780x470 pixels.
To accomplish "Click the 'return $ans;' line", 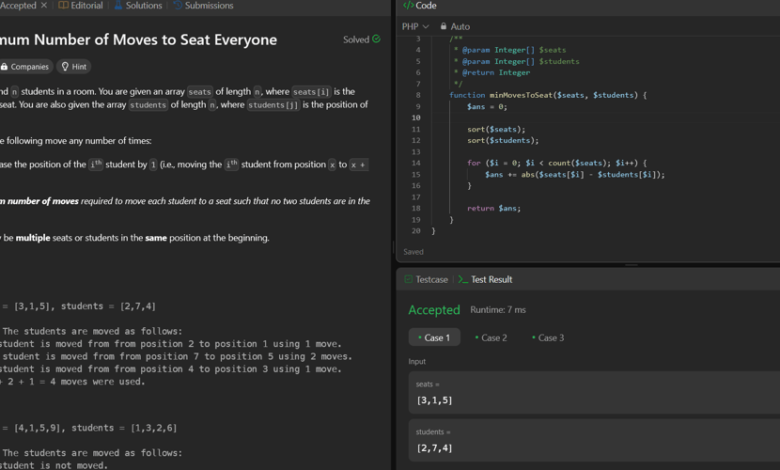I will click(494, 208).
